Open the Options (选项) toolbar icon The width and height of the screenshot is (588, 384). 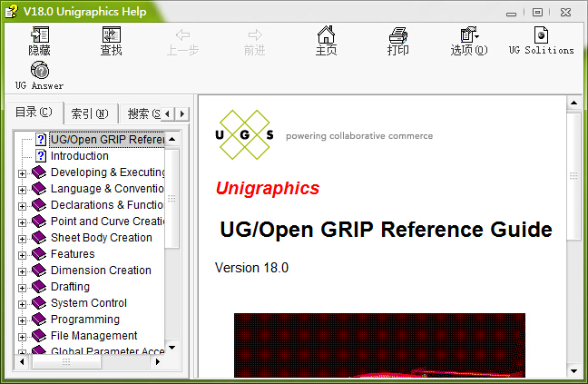pyautogui.click(x=469, y=34)
